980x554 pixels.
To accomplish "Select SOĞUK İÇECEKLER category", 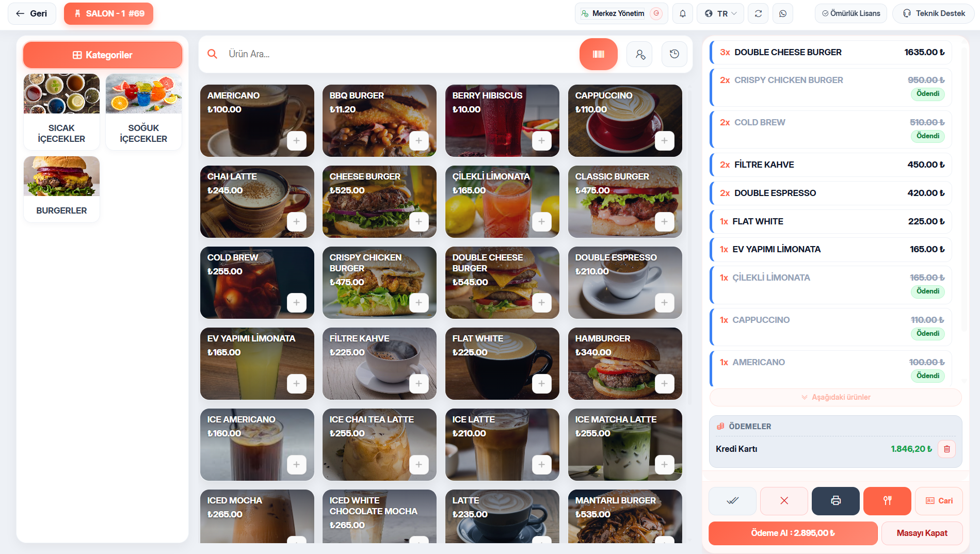I will [143, 112].
